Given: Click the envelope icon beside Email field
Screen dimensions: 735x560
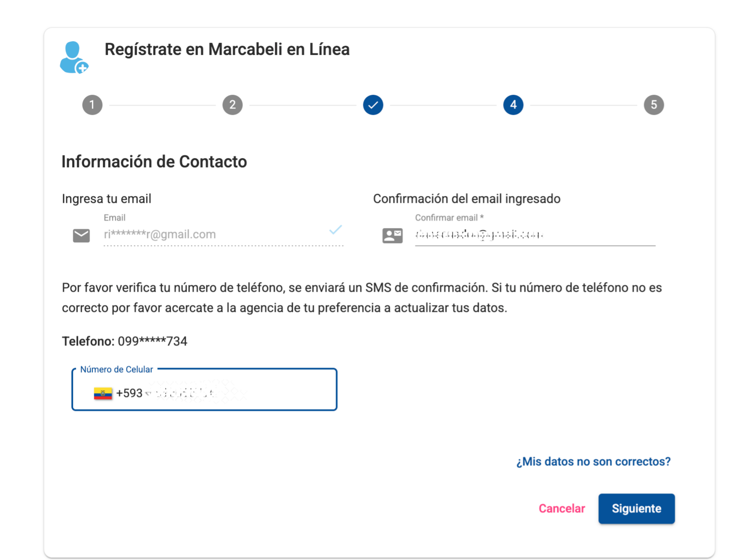Looking at the screenshot, I should 81,236.
